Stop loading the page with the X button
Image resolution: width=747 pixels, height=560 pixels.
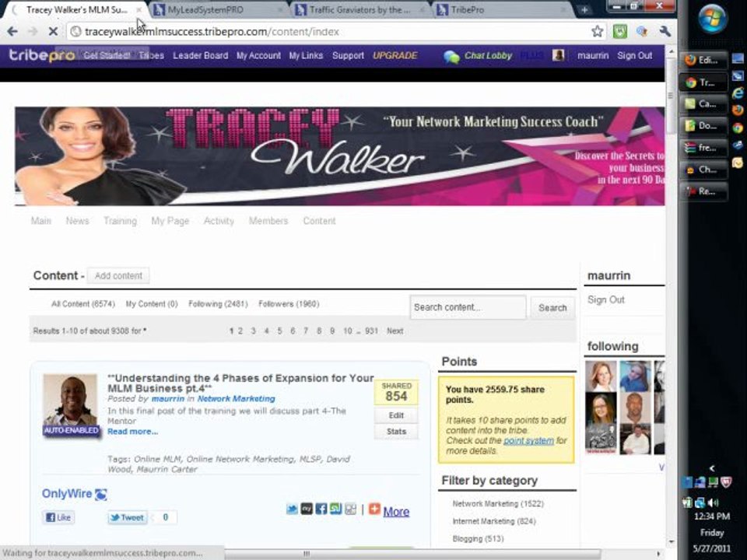[53, 31]
